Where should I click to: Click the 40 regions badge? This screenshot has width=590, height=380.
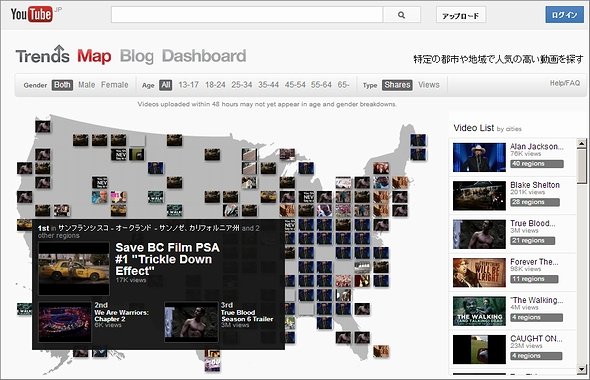click(537, 164)
